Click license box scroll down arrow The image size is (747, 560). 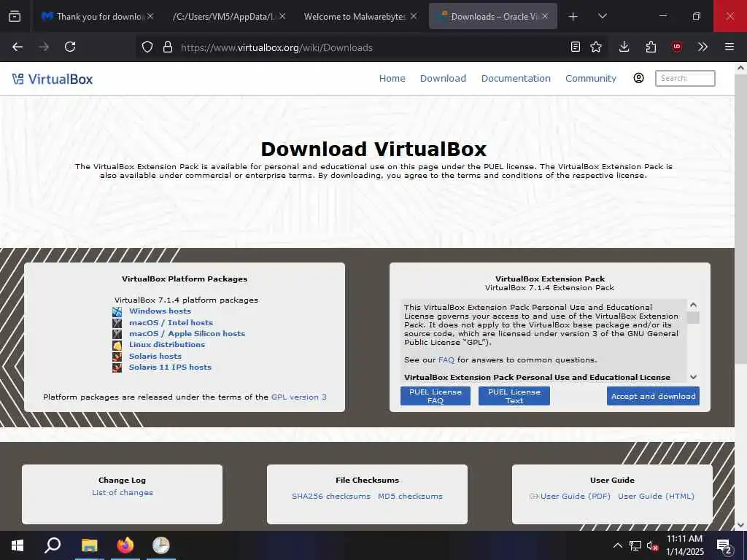click(x=694, y=377)
